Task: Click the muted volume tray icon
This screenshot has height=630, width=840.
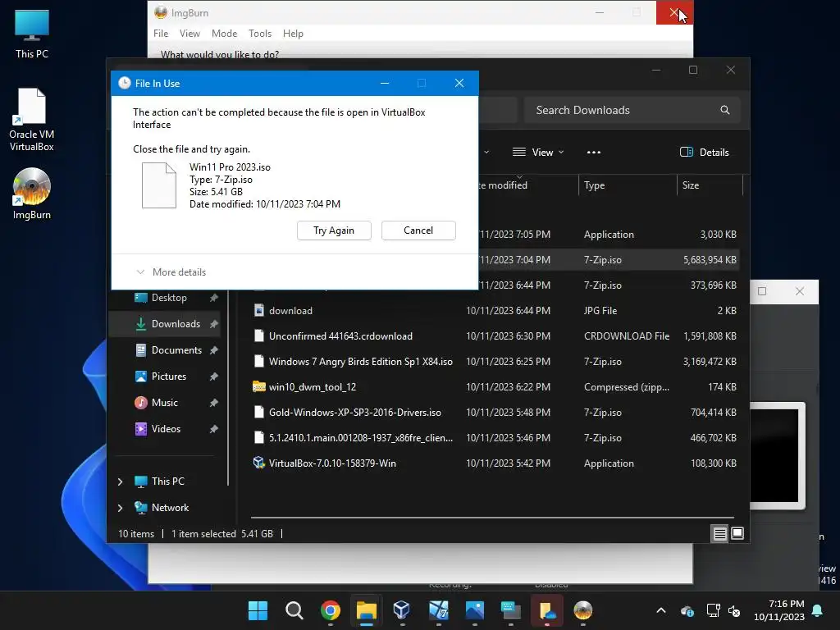Action: point(734,610)
